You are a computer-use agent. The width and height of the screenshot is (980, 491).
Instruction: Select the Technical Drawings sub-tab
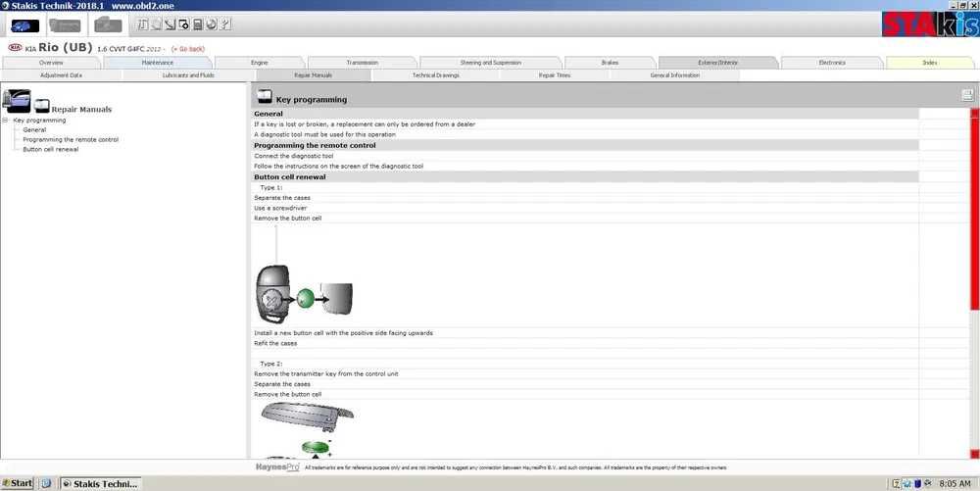(x=436, y=74)
